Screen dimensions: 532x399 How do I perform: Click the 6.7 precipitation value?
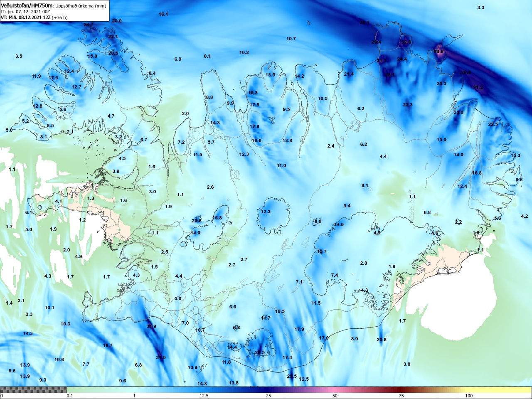click(144, 140)
